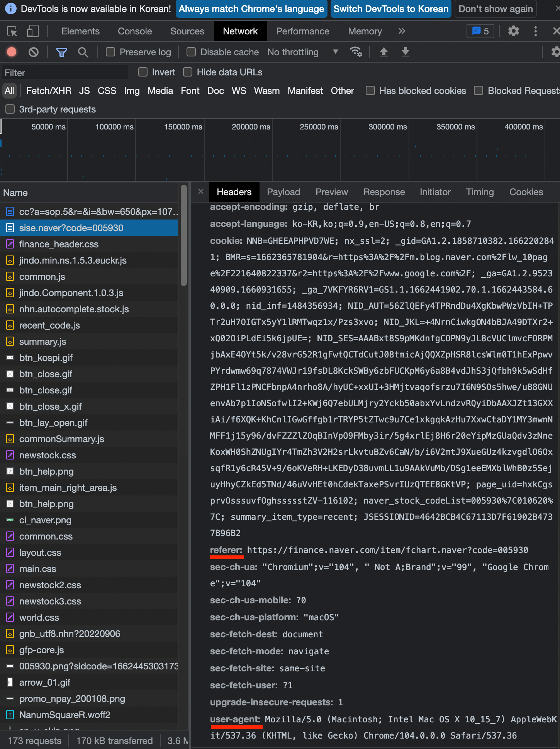The image size is (560, 749).
Task: Check 3rd-party requests checkbox
Action: click(x=10, y=109)
